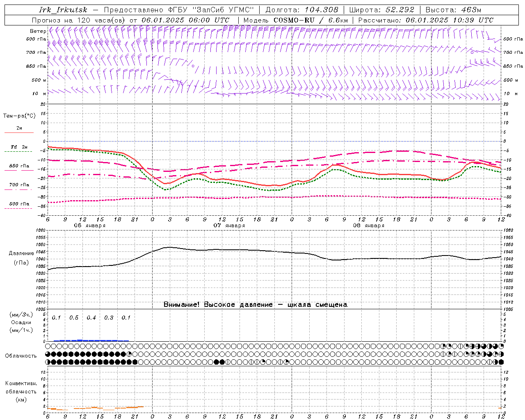
Task: Click the date label 08 января
Action: 368,225
